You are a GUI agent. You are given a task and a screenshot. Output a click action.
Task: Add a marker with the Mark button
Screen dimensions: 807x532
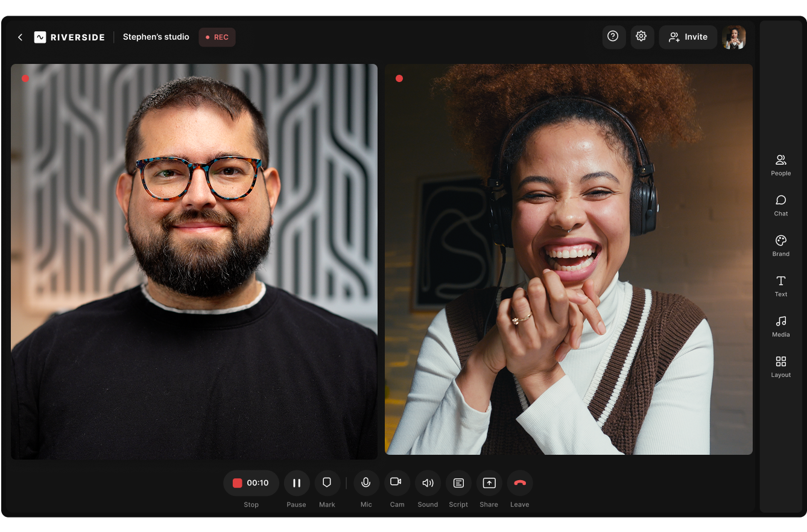[327, 483]
